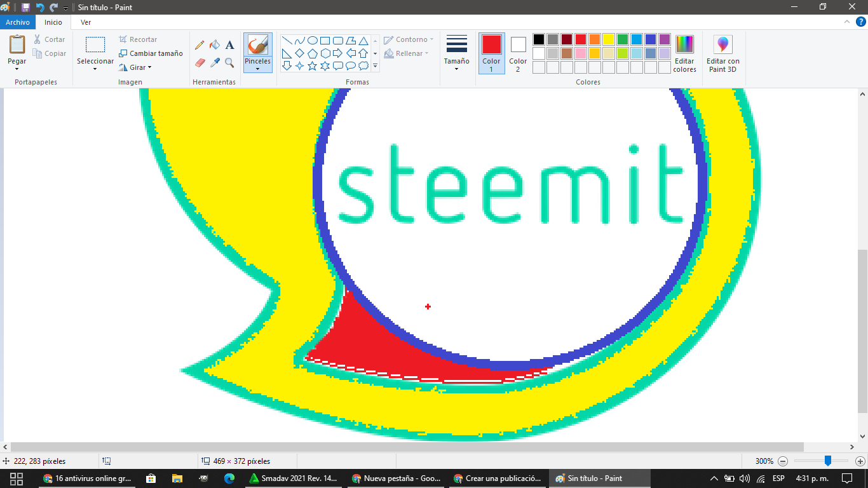868x488 pixels.
Task: Pick the yellow color swatch
Action: tap(609, 39)
